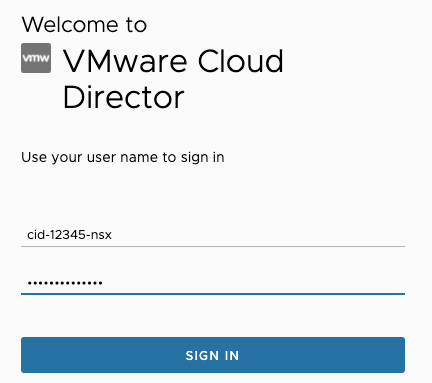Click the gray vmw logo icon
The width and height of the screenshot is (432, 383).
coord(36,58)
